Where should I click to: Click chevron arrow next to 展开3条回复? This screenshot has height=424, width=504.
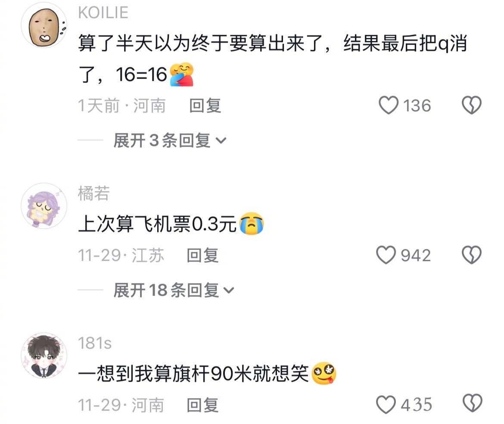point(221,141)
